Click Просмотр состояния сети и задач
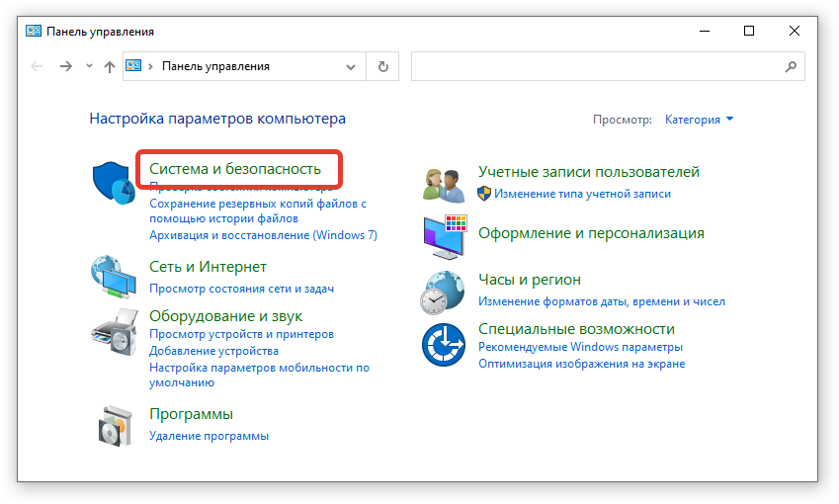 tap(241, 289)
